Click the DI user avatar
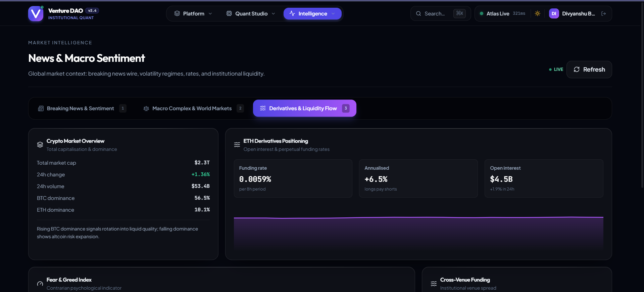The width and height of the screenshot is (644, 292). point(554,13)
